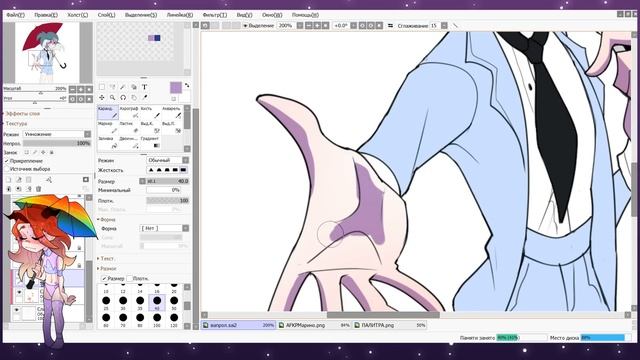640x360 pixels.
Task: Open the Форма [Нет] dropdown
Action: 164,228
